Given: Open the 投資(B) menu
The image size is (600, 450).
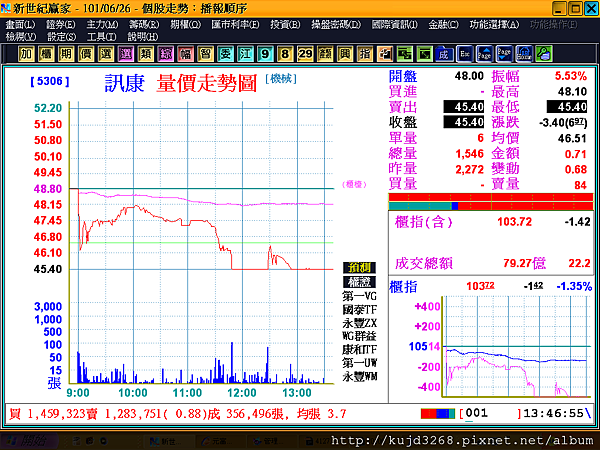Looking at the screenshot, I should point(285,25).
